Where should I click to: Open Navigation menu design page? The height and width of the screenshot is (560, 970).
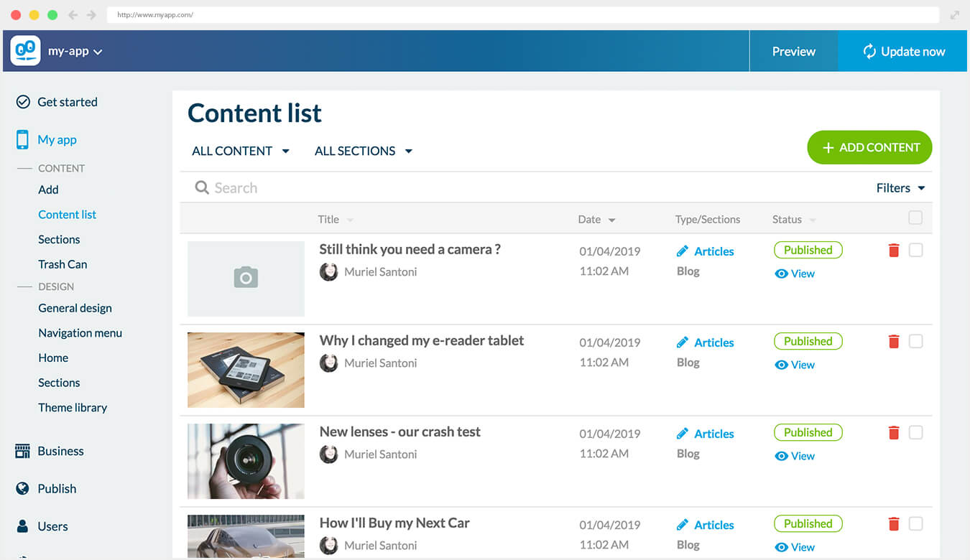[80, 333]
